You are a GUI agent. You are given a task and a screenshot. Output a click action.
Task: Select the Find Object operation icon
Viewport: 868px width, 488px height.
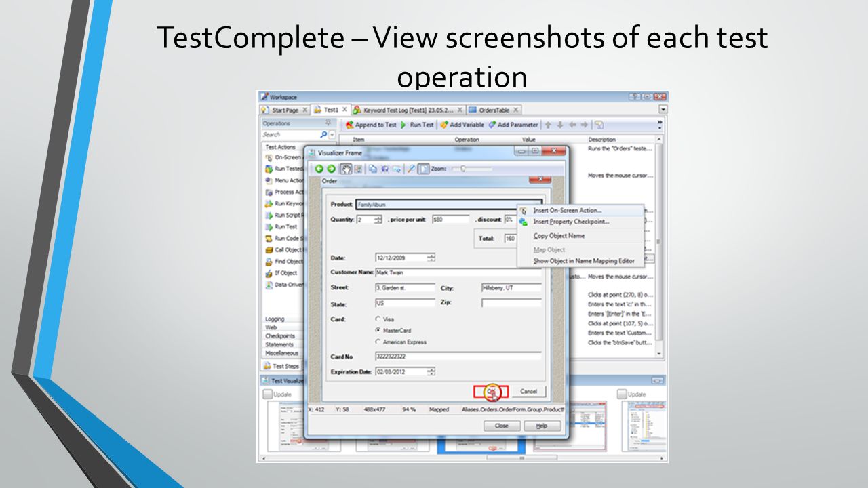(x=269, y=262)
